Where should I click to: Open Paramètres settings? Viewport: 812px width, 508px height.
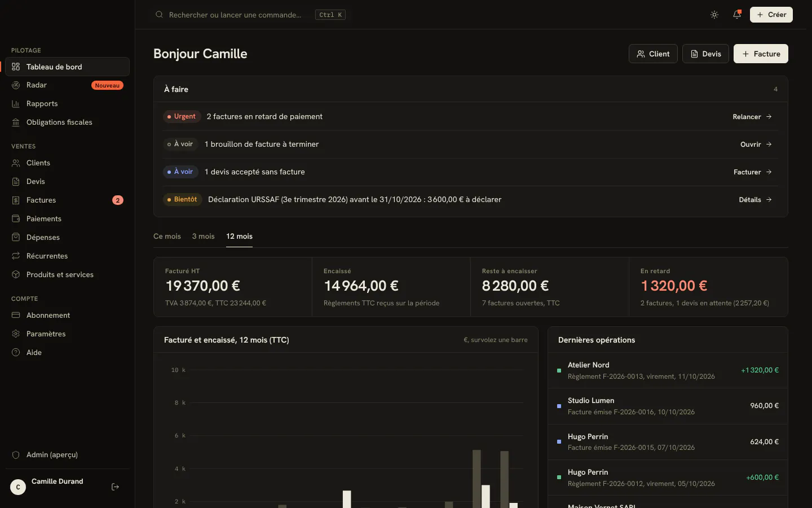[68, 334]
